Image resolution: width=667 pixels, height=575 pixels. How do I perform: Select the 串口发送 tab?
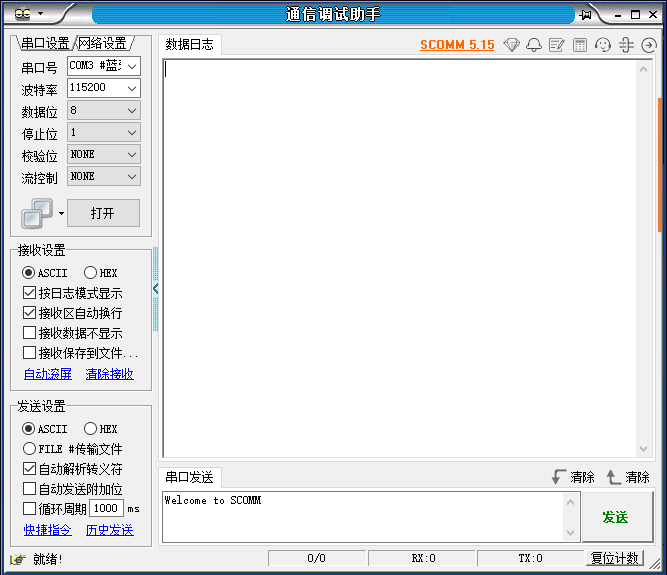point(189,477)
